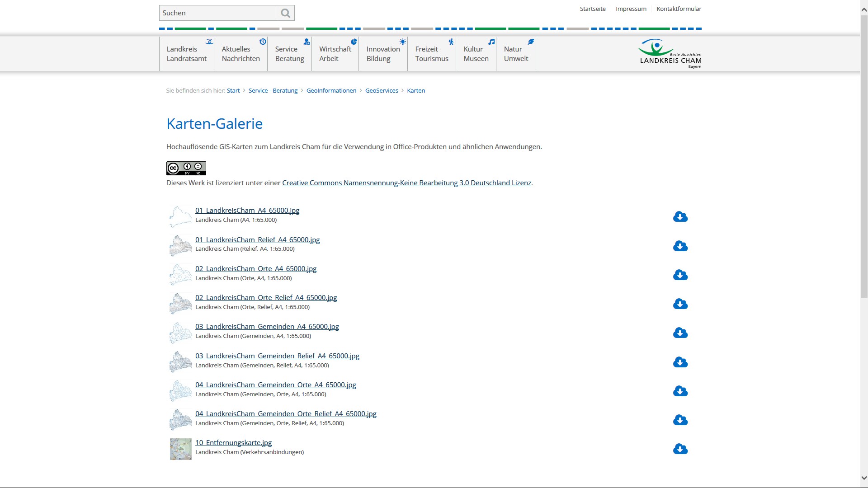Click the search magnifier icon

[285, 13]
